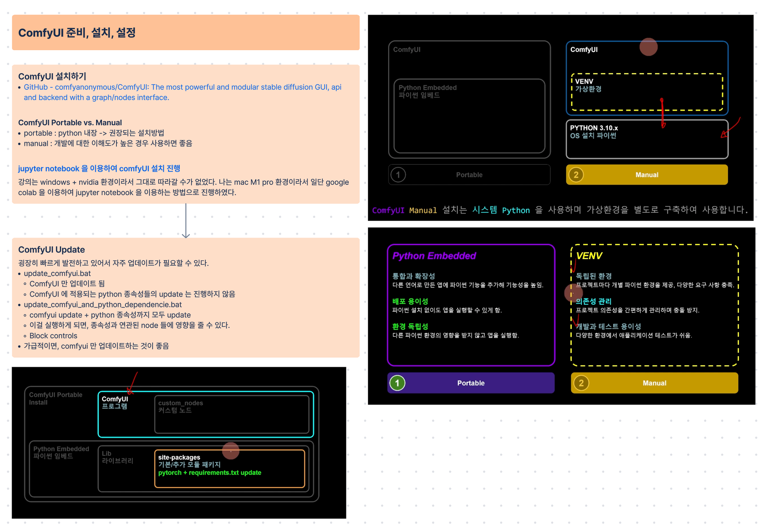Click the '굉장히 빠르게 발전하고 있어서' sentence
The width and height of the screenshot is (762, 532).
(113, 263)
